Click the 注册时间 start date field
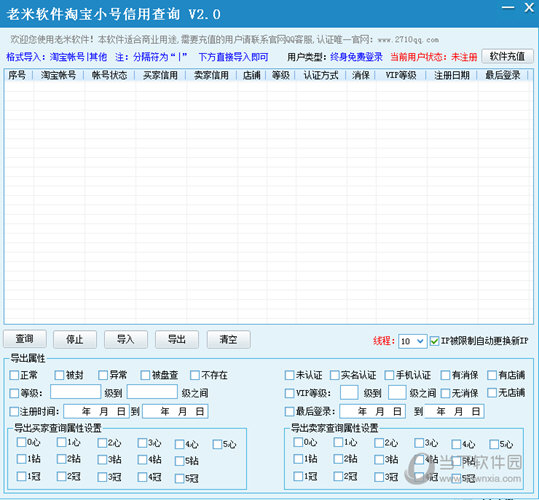539x500 pixels. coord(97,411)
